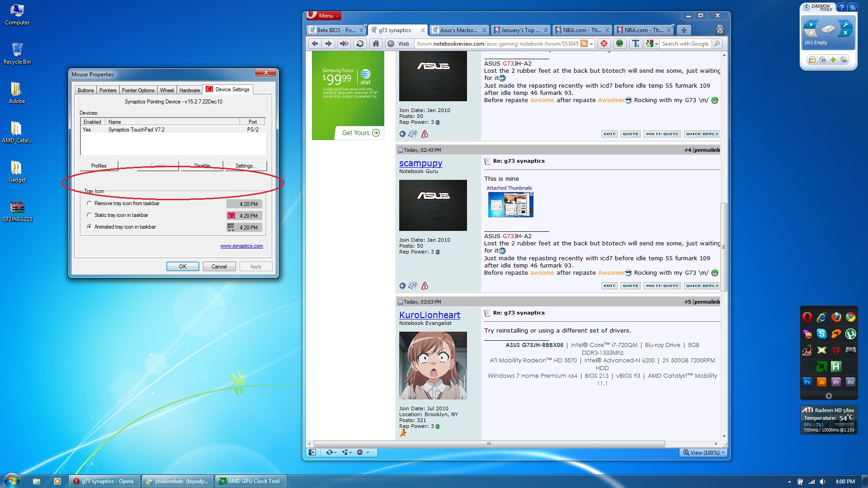This screenshot has height=488, width=868.
Task: Open the Opera Menu dropdown
Action: [324, 16]
